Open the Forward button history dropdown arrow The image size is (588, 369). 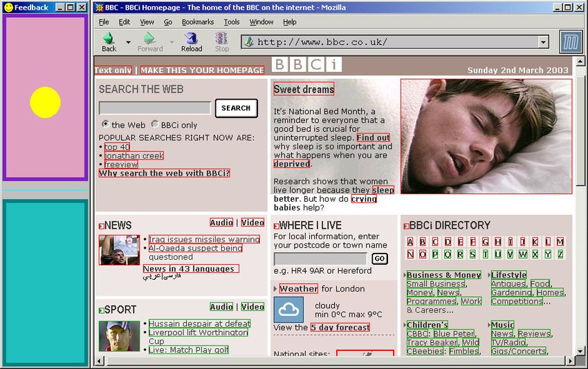click(172, 42)
